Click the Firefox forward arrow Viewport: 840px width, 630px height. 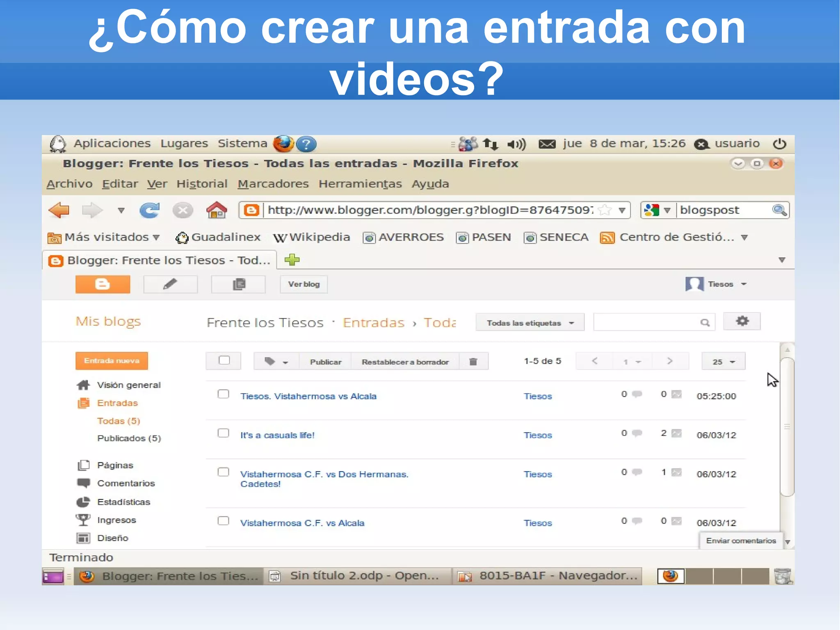pyautogui.click(x=92, y=211)
